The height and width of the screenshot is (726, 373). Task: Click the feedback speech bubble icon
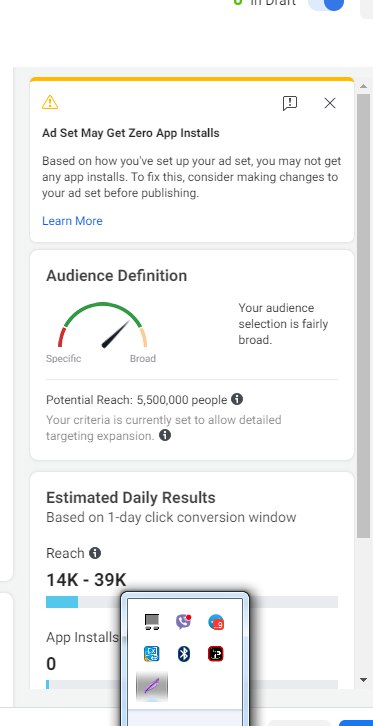tap(290, 103)
